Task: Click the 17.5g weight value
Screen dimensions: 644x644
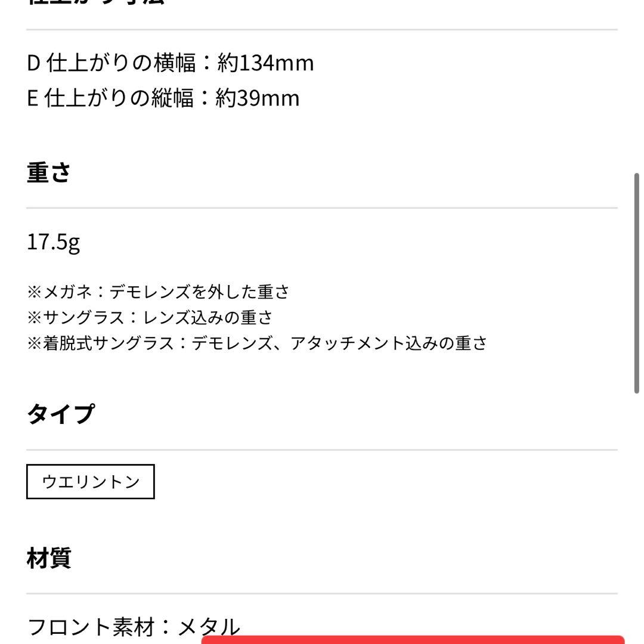Action: [x=54, y=242]
